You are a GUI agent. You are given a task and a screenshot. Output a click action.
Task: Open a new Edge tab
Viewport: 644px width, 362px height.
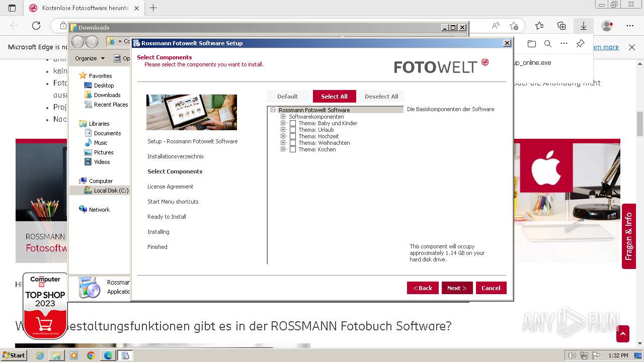point(153,8)
